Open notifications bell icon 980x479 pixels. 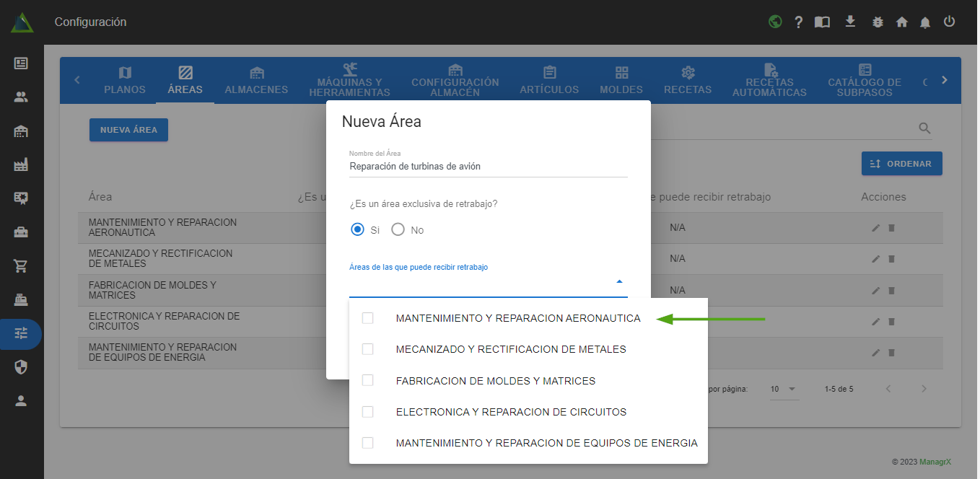pos(925,22)
